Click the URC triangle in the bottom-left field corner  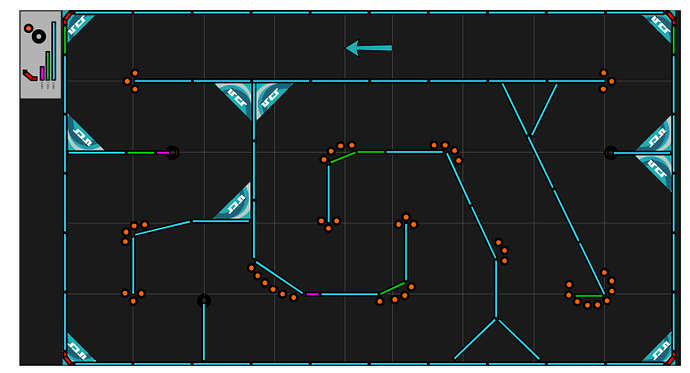tap(77, 351)
